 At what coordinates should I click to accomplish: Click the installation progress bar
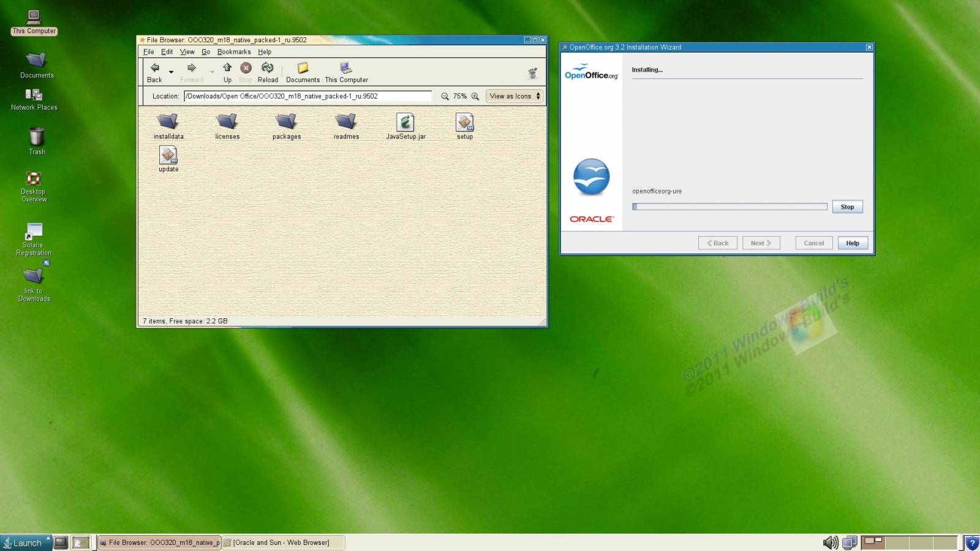[x=729, y=207]
